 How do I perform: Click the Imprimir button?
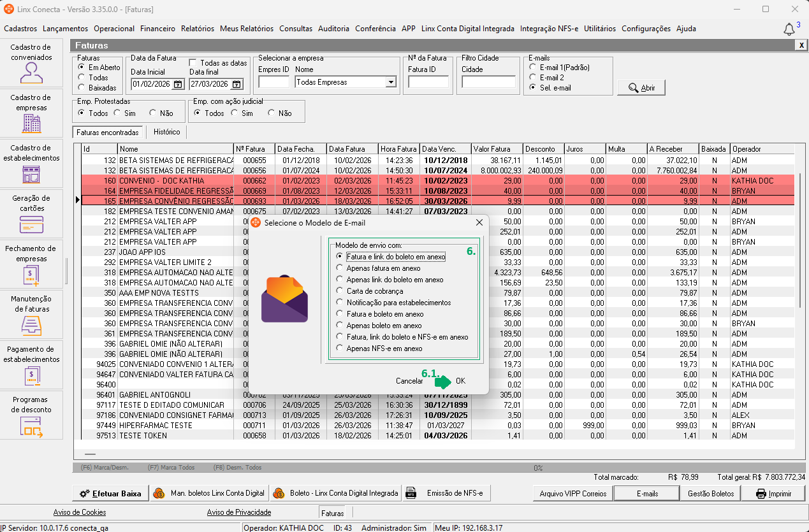pos(773,493)
